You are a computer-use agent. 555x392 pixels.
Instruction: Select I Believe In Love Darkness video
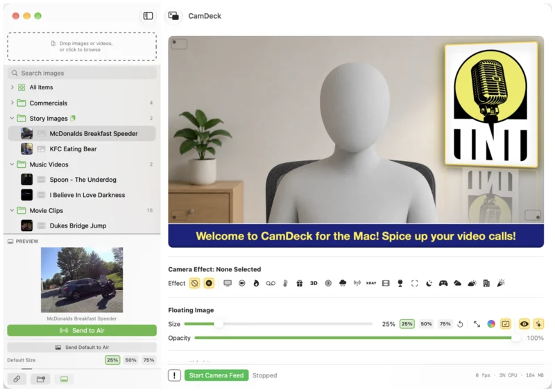(82, 195)
